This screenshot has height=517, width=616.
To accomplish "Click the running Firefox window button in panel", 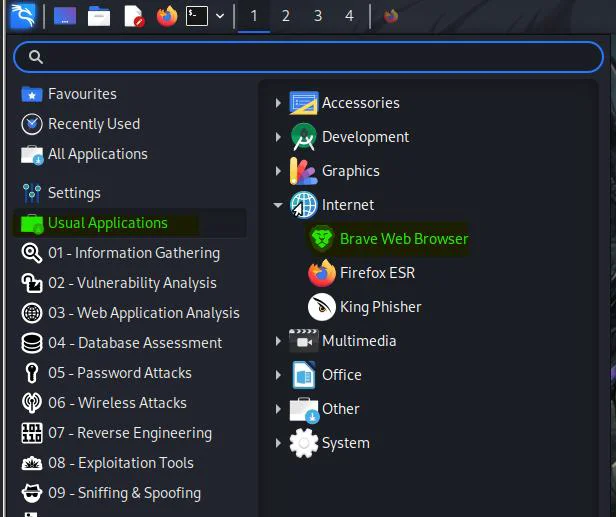I will pos(391,16).
